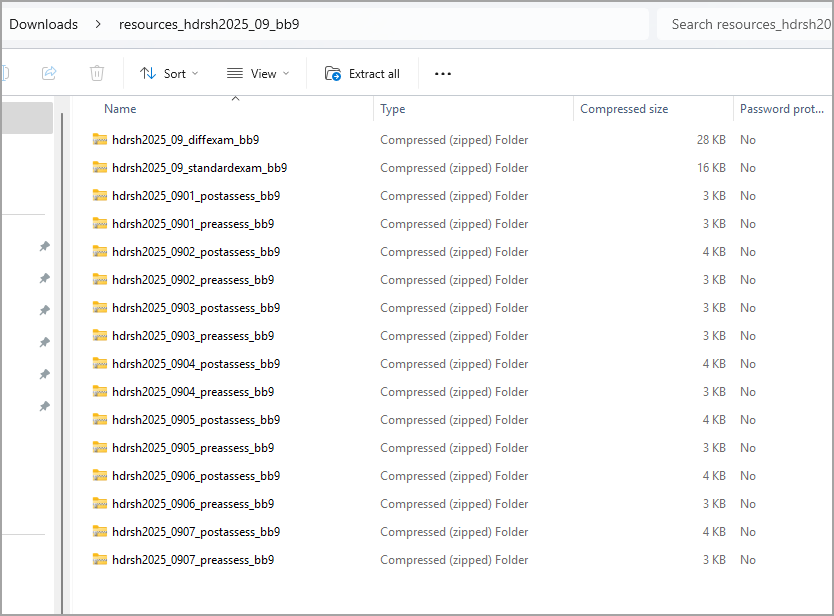Expand the breadcrumb chevron after Downloads

[x=98, y=24]
